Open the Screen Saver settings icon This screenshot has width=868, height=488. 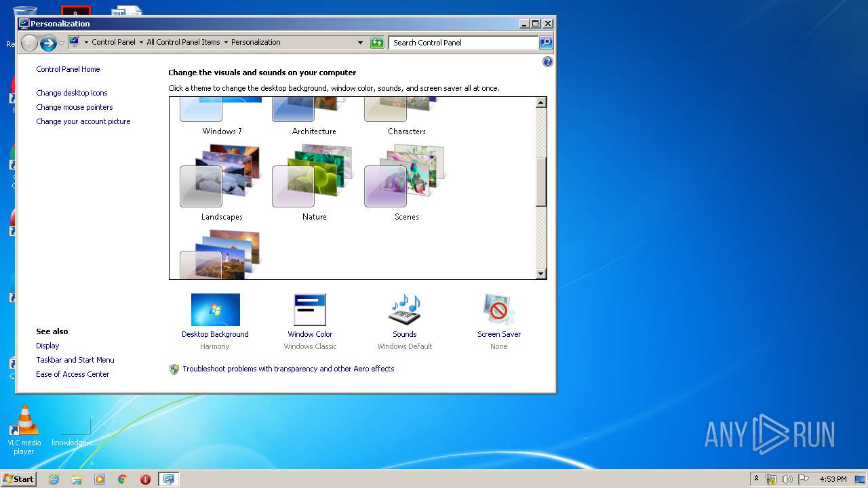499,310
